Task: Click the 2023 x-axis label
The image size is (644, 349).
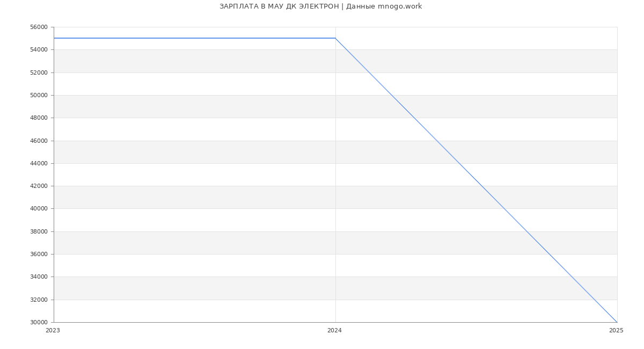Action: (53, 331)
